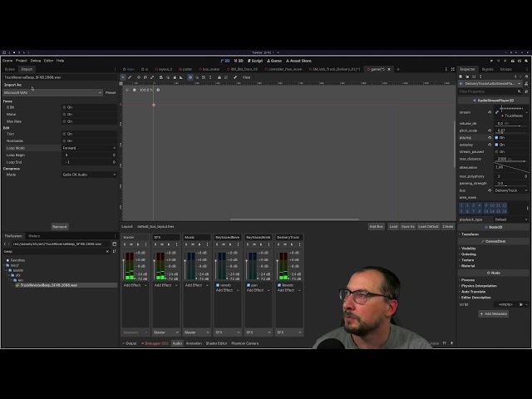Open Add Effect dropdown on Master bus
The width and height of the screenshot is (532, 399).
[135, 285]
